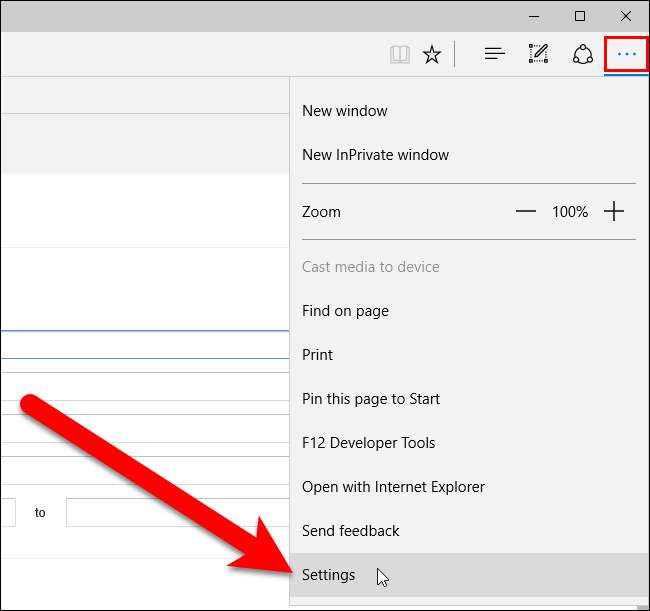Choose Open with Internet Explorer
This screenshot has height=611, width=650.
[393, 487]
